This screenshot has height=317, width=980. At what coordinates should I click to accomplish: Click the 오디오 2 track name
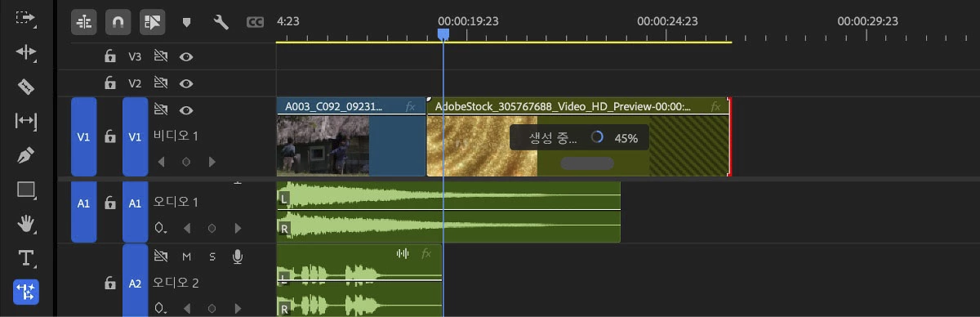pos(176,283)
